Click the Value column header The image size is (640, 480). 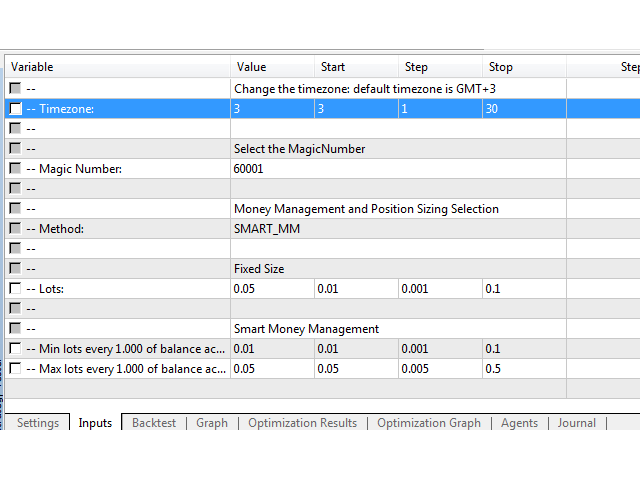(272, 67)
